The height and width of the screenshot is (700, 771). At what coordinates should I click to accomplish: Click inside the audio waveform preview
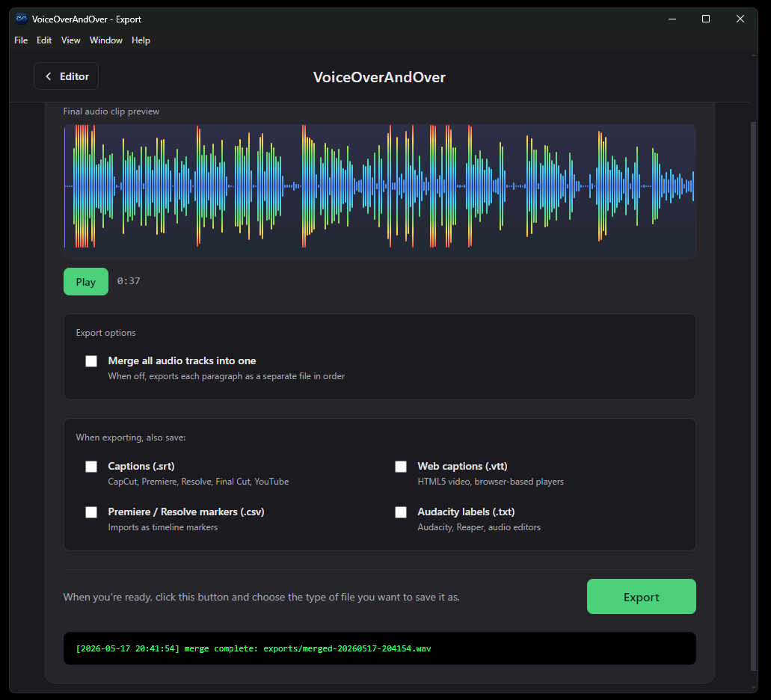click(x=379, y=191)
